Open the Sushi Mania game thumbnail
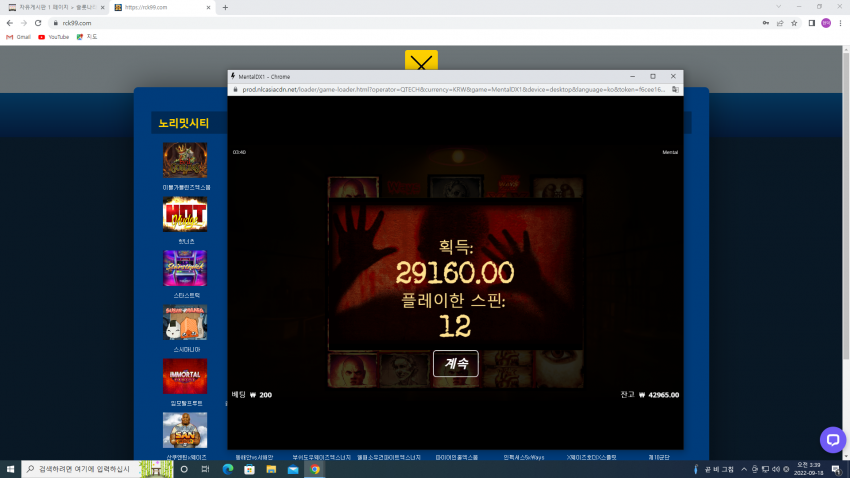This screenshot has height=478, width=850. [185, 322]
